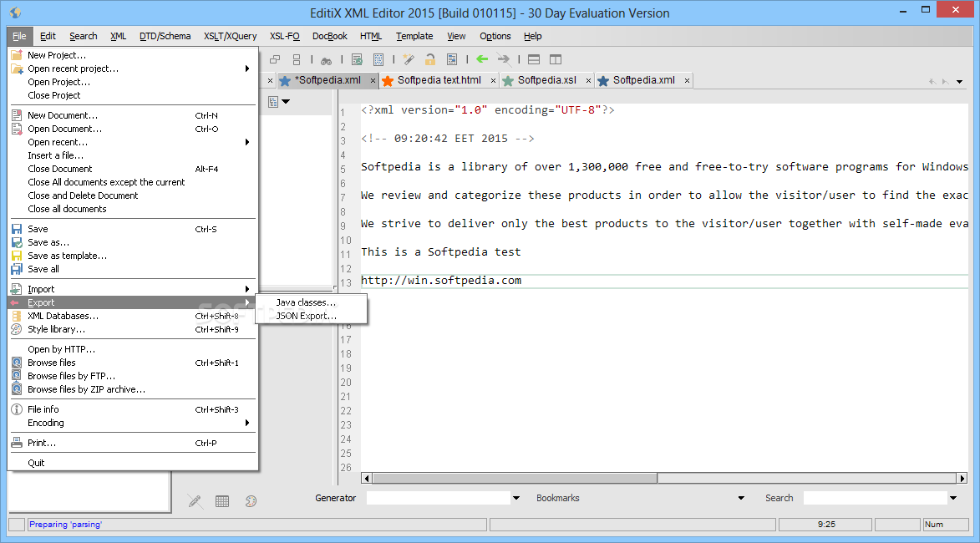Close the *Softpedia.xml tab
Image resolution: width=980 pixels, height=543 pixels.
(373, 80)
